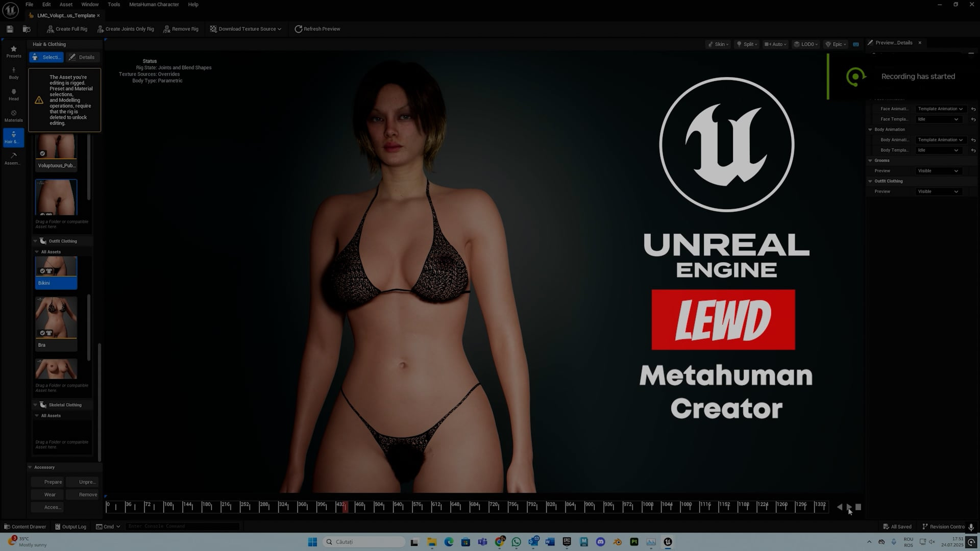Click the blue keyboard icon after the Epic dropdown

coord(856,44)
